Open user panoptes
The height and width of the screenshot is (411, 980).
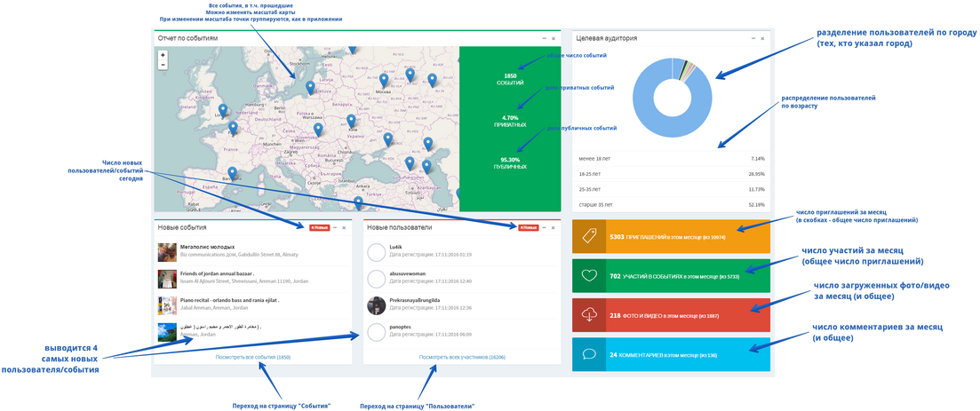point(401,327)
